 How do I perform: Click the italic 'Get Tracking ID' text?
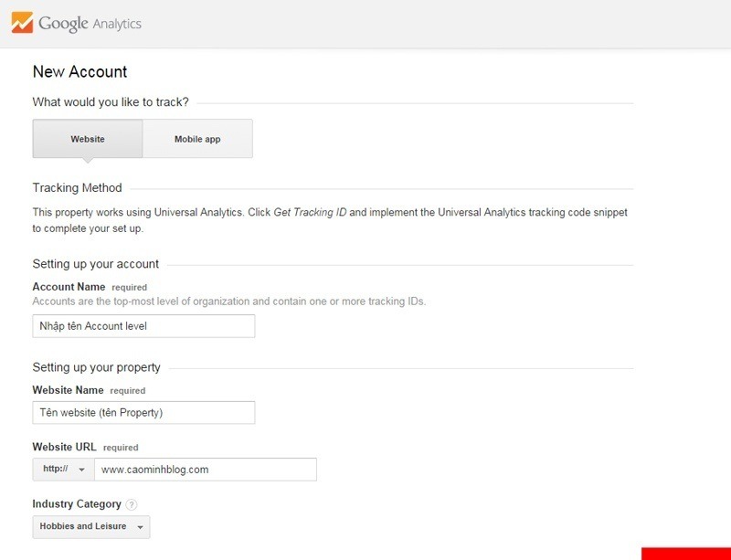pos(310,212)
